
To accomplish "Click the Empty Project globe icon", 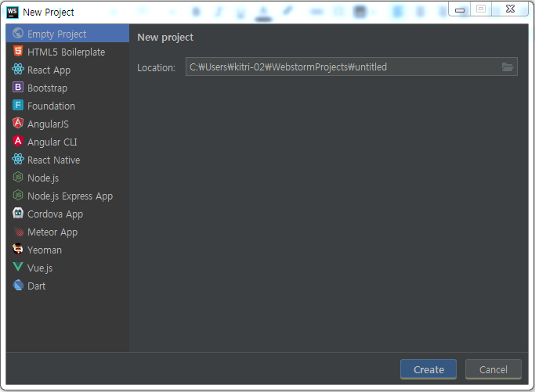I will point(18,34).
